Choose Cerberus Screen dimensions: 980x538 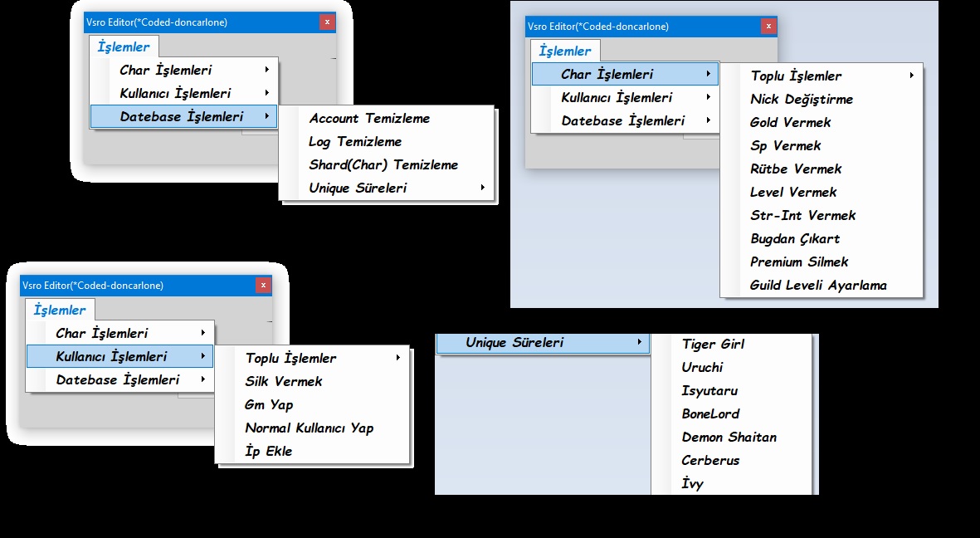[731, 460]
